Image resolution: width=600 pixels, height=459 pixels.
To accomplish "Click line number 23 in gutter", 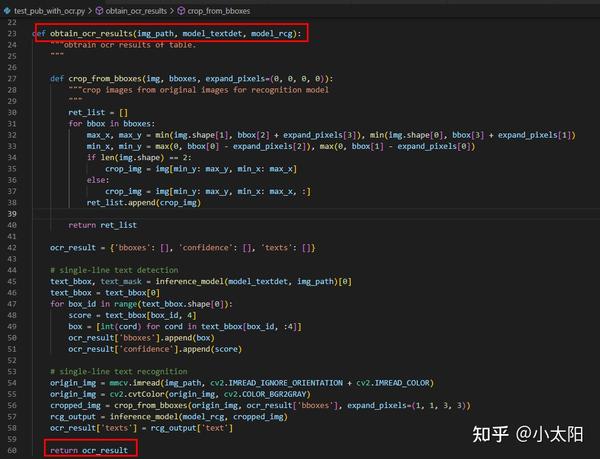I will click(x=12, y=34).
